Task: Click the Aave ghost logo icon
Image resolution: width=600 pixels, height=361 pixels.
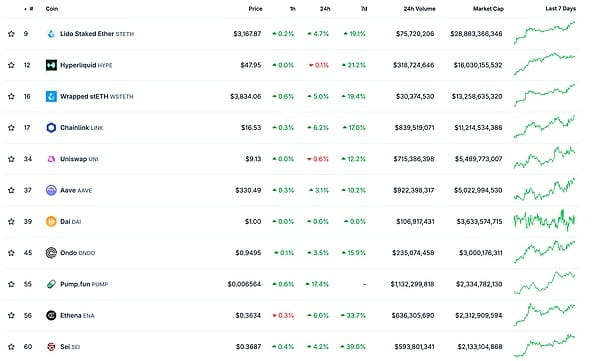Action: tap(51, 190)
